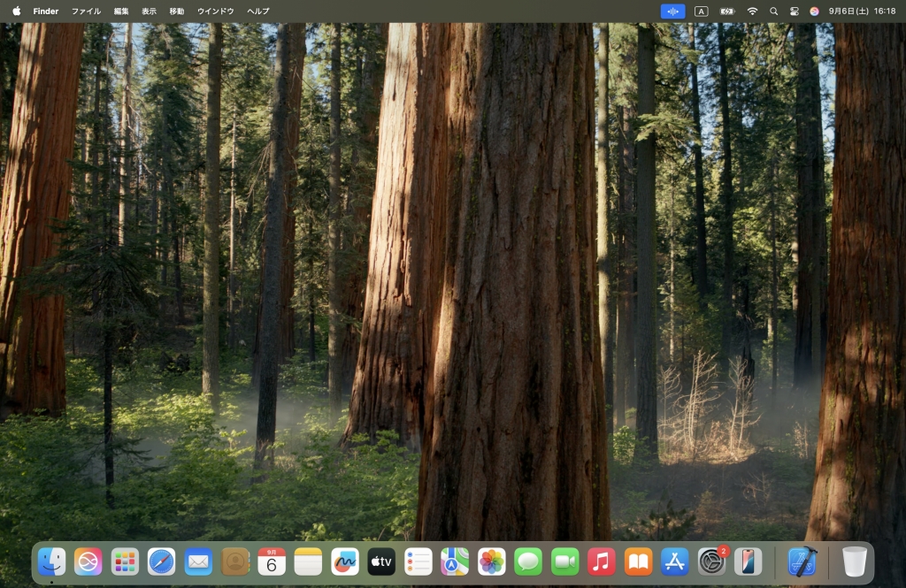The height and width of the screenshot is (588, 906).
Task: Launch Music app from Dock
Action: (x=602, y=561)
